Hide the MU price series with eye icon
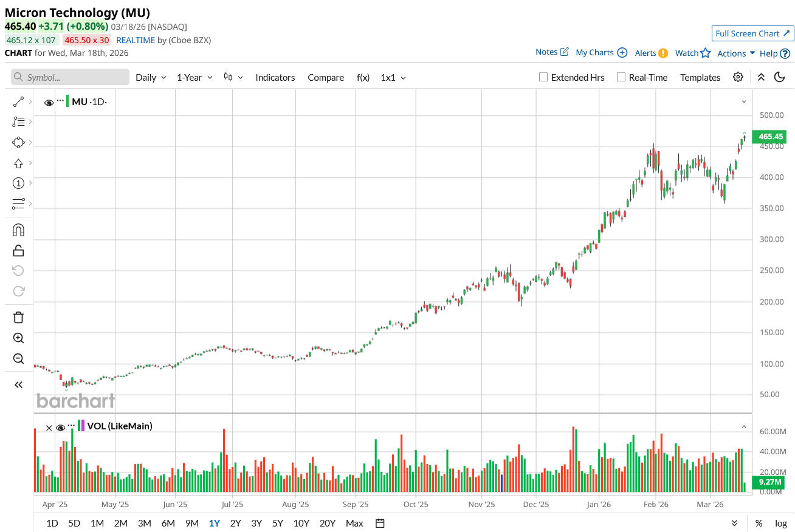The image size is (795, 532). point(49,102)
